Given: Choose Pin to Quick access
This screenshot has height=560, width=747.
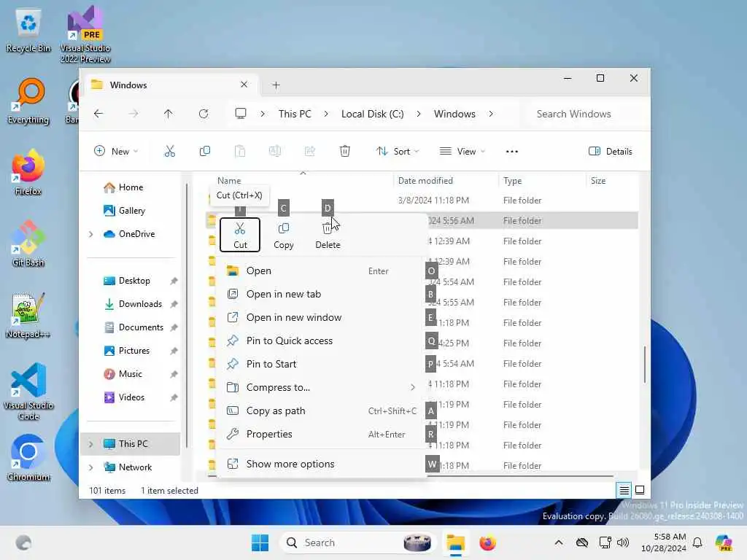Looking at the screenshot, I should click(321, 341).
